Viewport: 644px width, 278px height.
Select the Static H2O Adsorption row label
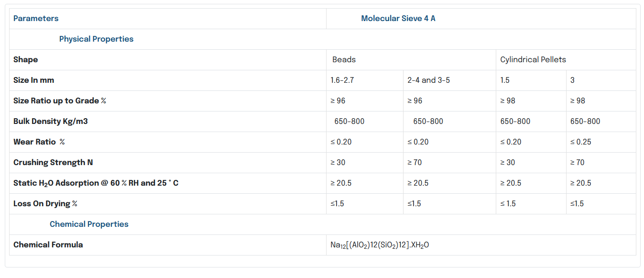[x=96, y=183]
